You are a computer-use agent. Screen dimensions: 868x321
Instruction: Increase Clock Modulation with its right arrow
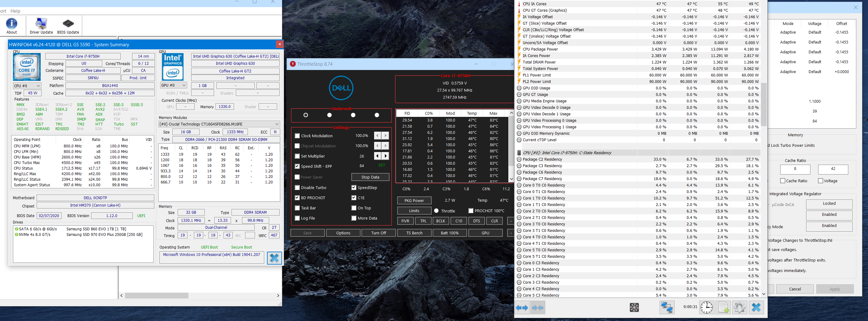(x=386, y=136)
